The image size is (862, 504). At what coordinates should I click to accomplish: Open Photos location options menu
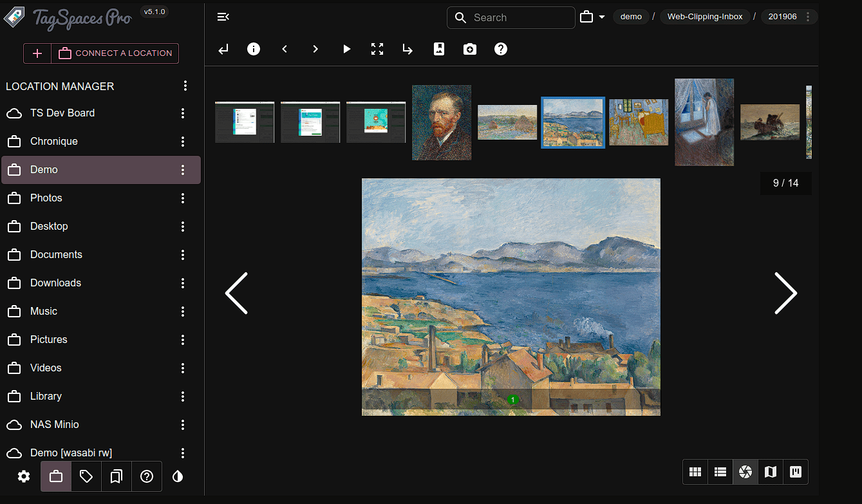(x=183, y=198)
